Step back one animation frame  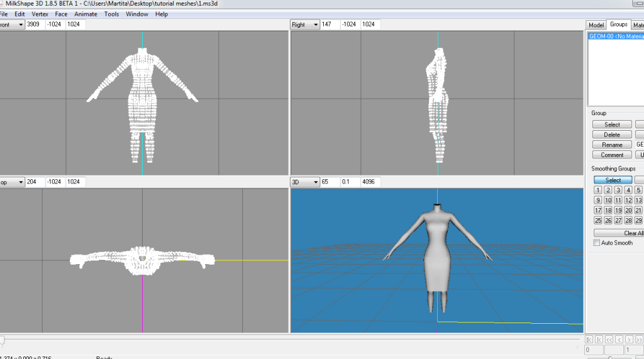coord(619,340)
